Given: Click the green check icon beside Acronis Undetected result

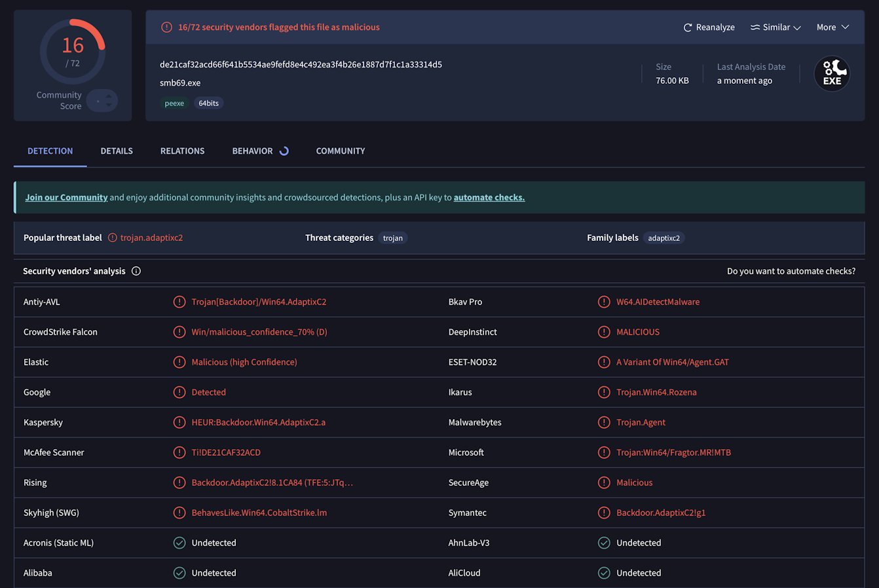Looking at the screenshot, I should click(179, 542).
